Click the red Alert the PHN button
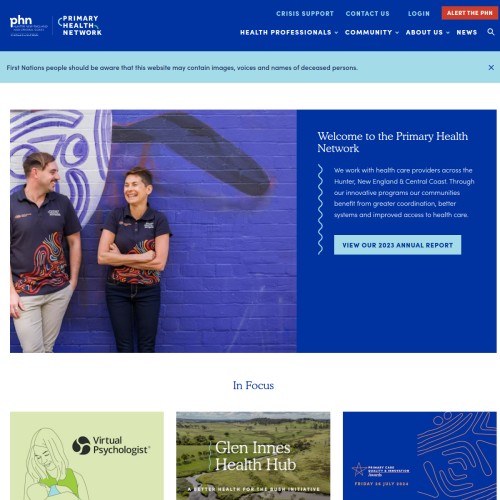500x500 pixels. (470, 13)
